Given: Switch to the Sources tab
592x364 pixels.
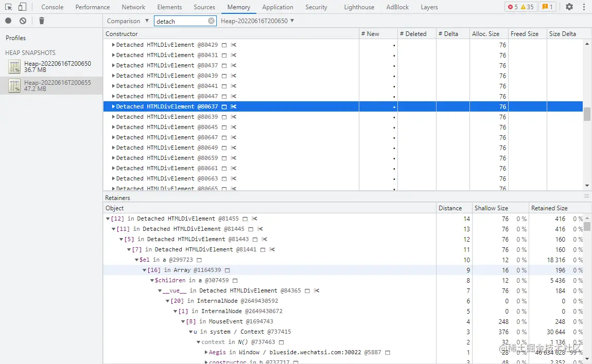Looking at the screenshot, I should tap(204, 7).
